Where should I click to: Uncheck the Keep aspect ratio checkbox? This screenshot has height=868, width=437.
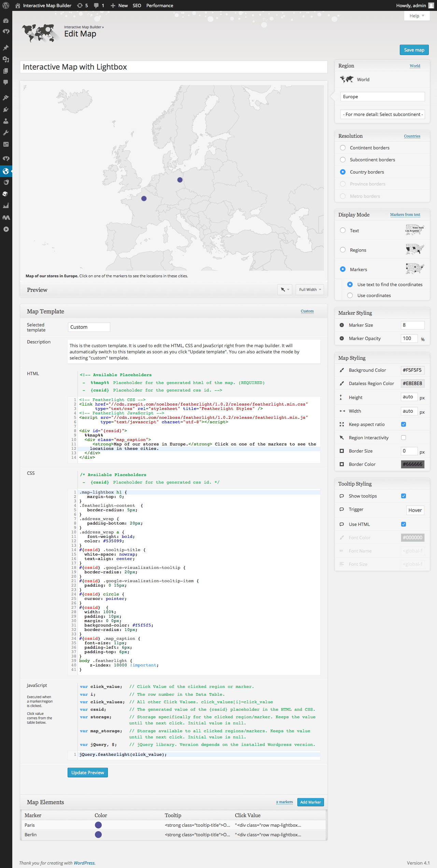pyautogui.click(x=404, y=424)
